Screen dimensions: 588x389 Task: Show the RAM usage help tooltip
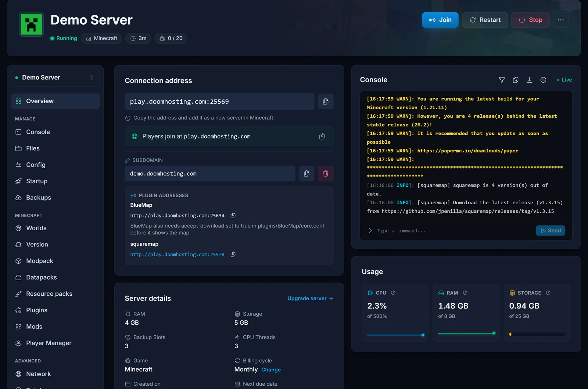coord(465,293)
